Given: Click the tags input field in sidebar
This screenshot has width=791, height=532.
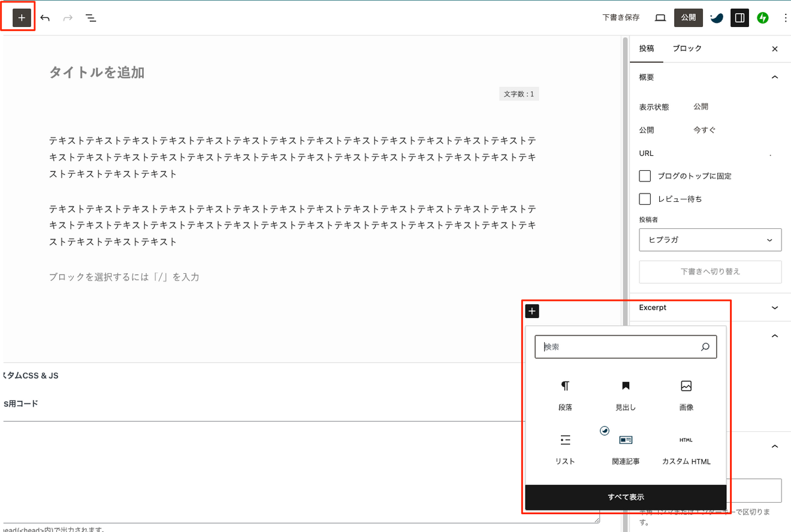Looking at the screenshot, I should [x=754, y=491].
